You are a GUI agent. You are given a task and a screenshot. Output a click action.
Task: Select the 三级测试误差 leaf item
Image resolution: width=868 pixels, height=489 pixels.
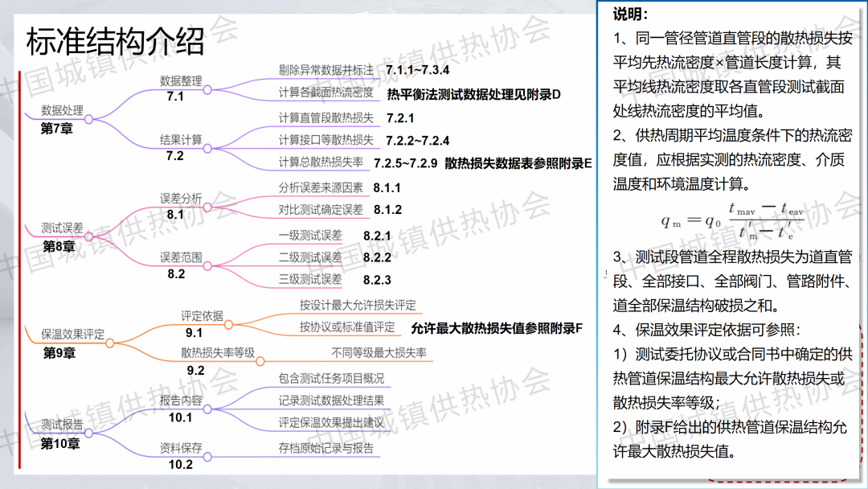(x=310, y=279)
